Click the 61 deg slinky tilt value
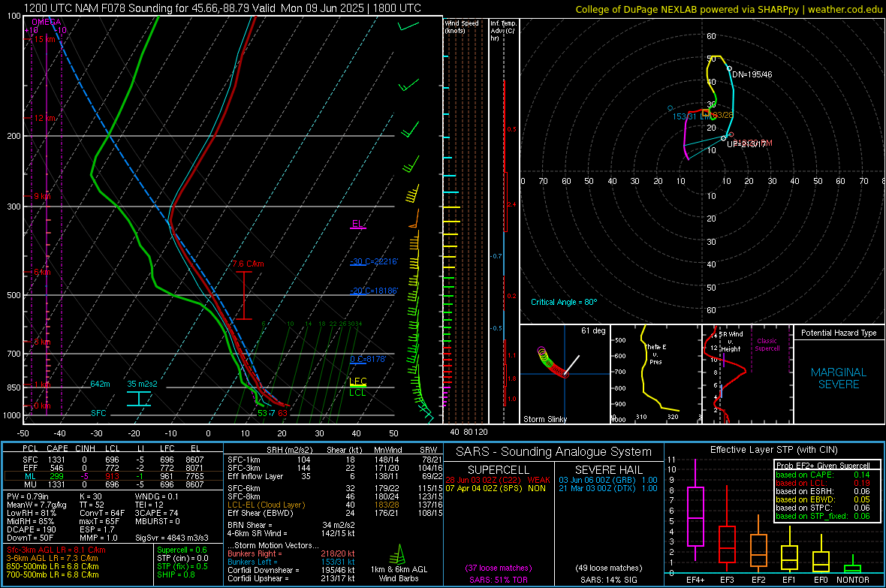The height and width of the screenshot is (588, 886). [x=593, y=330]
